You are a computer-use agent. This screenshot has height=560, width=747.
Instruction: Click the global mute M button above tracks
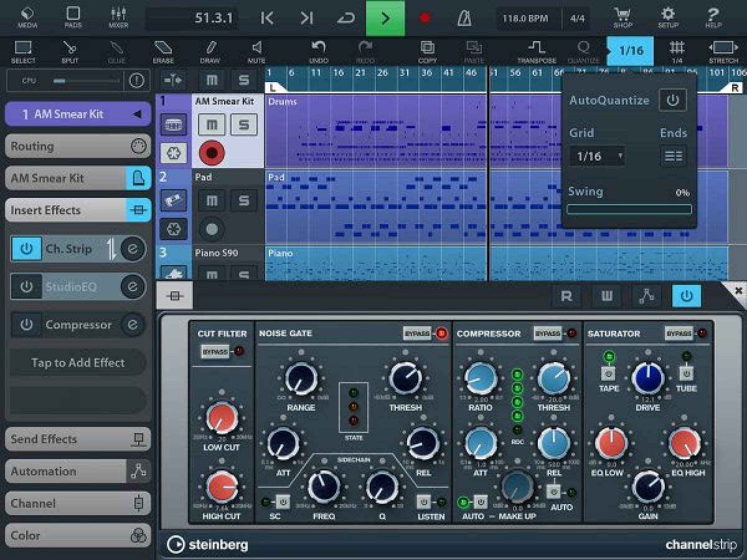(212, 80)
